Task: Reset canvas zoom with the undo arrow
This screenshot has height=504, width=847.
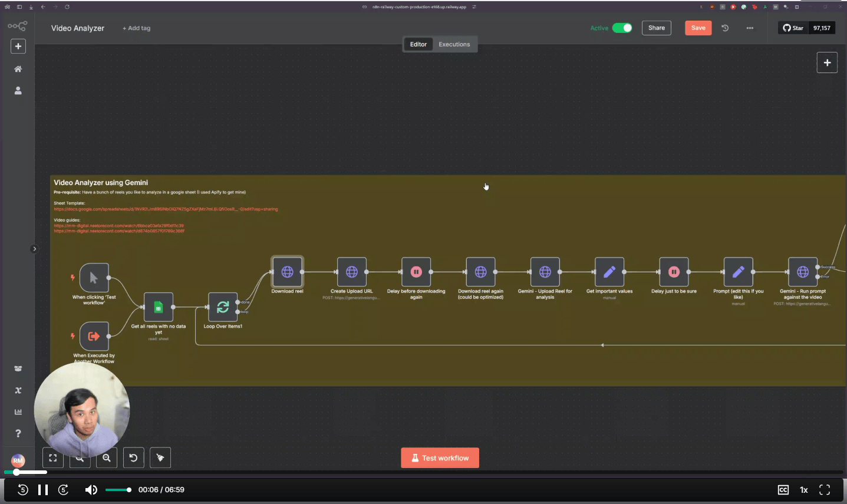Action: click(133, 457)
